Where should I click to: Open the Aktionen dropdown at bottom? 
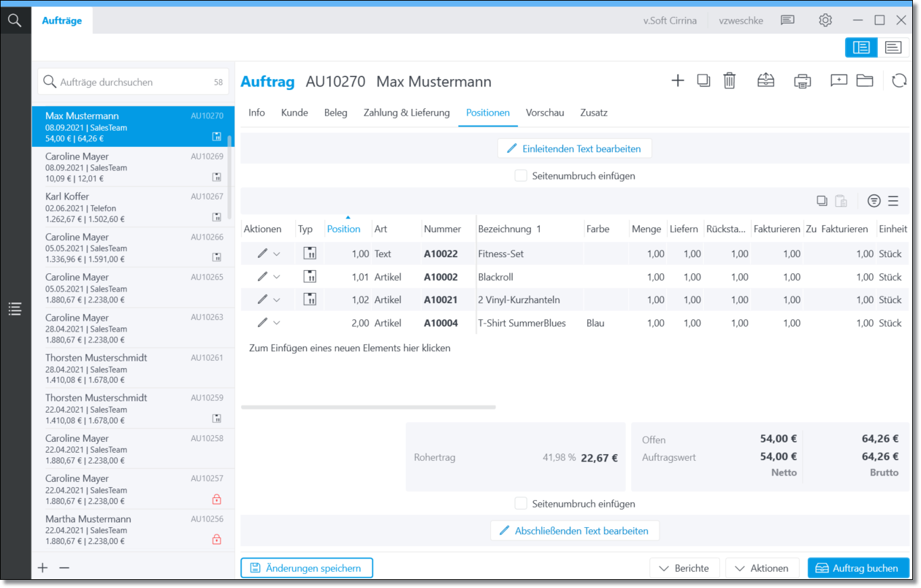point(762,568)
